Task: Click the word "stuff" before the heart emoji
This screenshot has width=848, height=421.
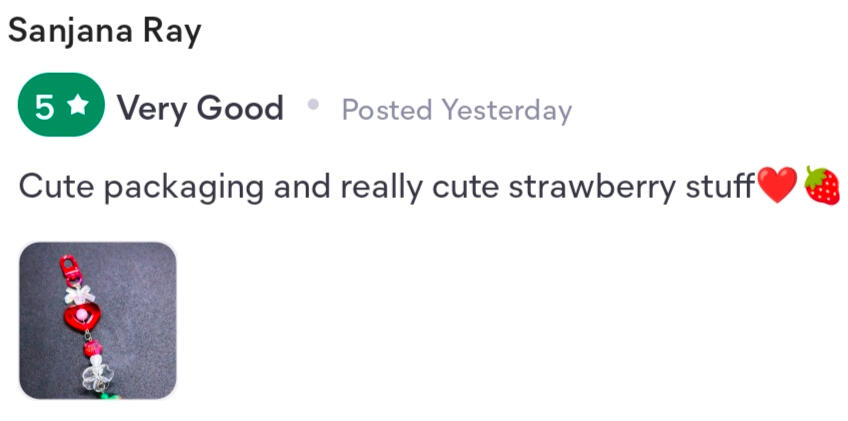Action: point(720,186)
